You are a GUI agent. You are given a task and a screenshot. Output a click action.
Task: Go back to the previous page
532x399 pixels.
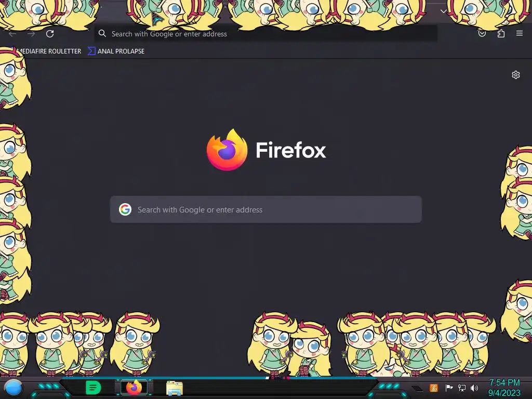click(x=12, y=34)
